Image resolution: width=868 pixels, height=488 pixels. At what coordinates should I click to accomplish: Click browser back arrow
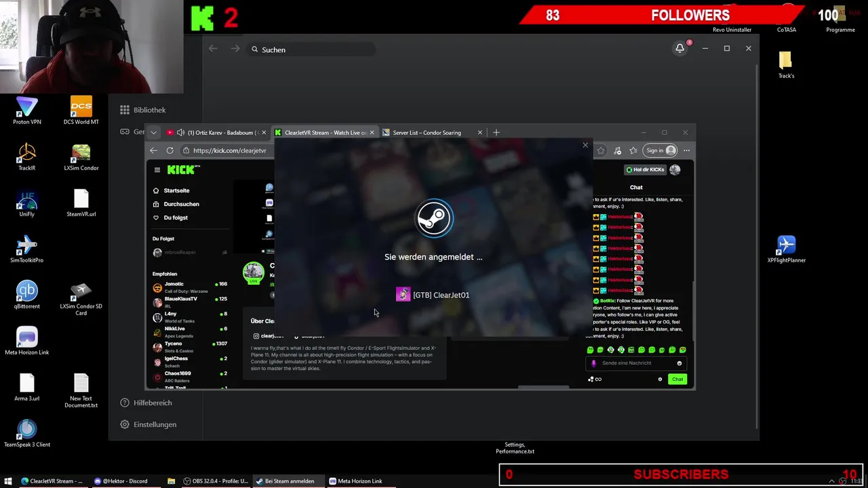154,150
